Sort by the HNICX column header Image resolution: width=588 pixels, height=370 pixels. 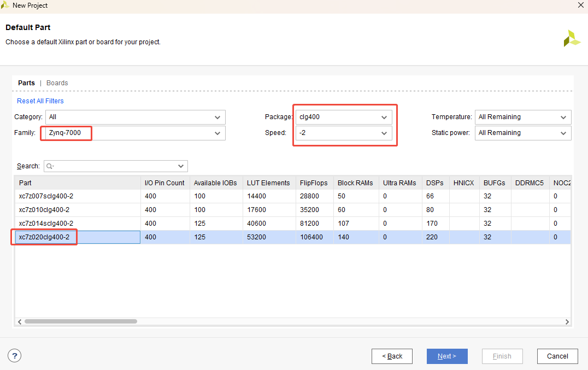pos(464,183)
